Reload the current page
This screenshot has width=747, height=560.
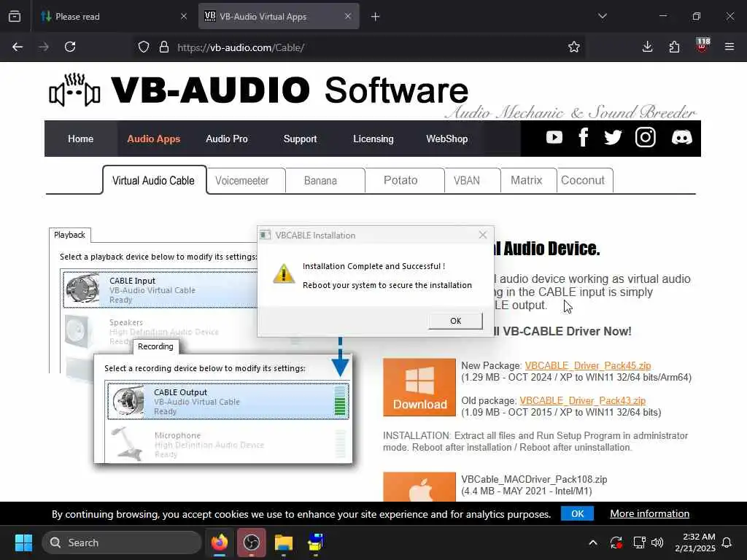click(70, 47)
